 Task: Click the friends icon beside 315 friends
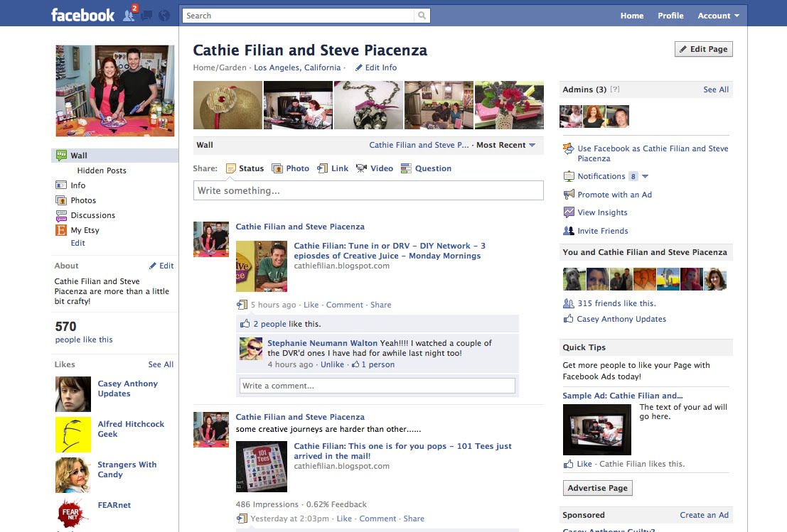tap(569, 303)
